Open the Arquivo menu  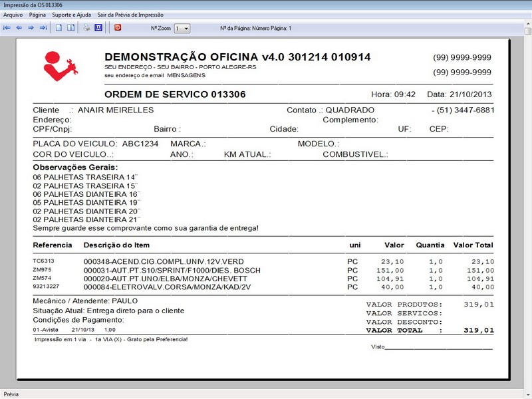pyautogui.click(x=13, y=15)
